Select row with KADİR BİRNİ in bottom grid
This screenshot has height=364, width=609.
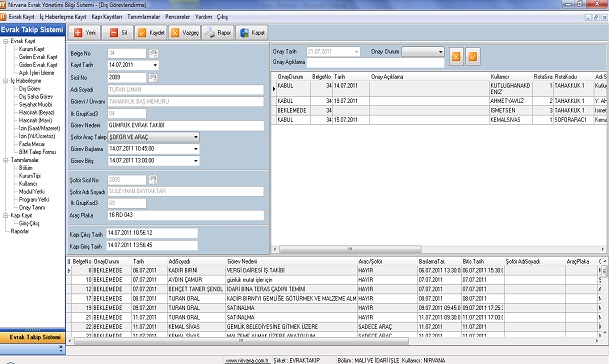tap(335, 270)
